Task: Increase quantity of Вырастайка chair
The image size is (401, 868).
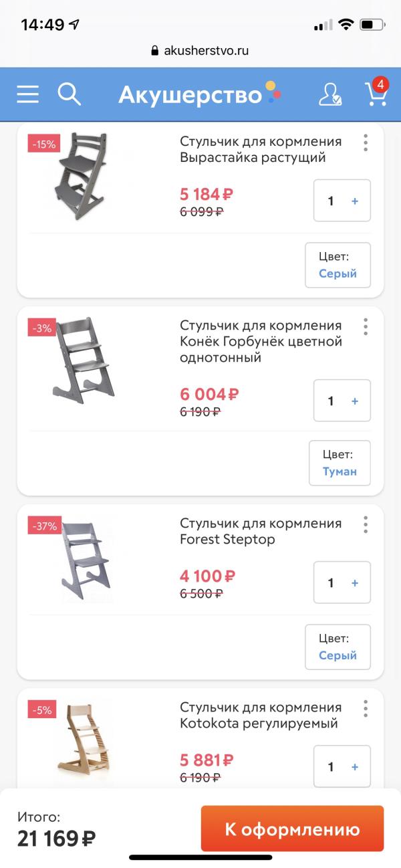Action: tap(356, 200)
